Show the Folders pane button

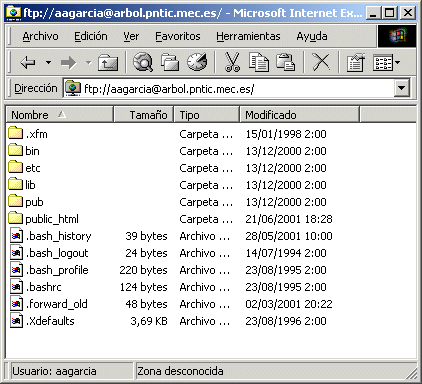click(170, 62)
